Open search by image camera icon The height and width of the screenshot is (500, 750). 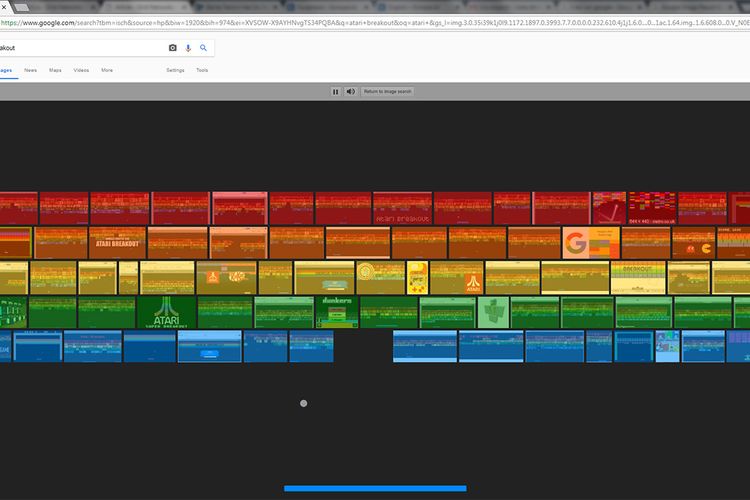(173, 48)
